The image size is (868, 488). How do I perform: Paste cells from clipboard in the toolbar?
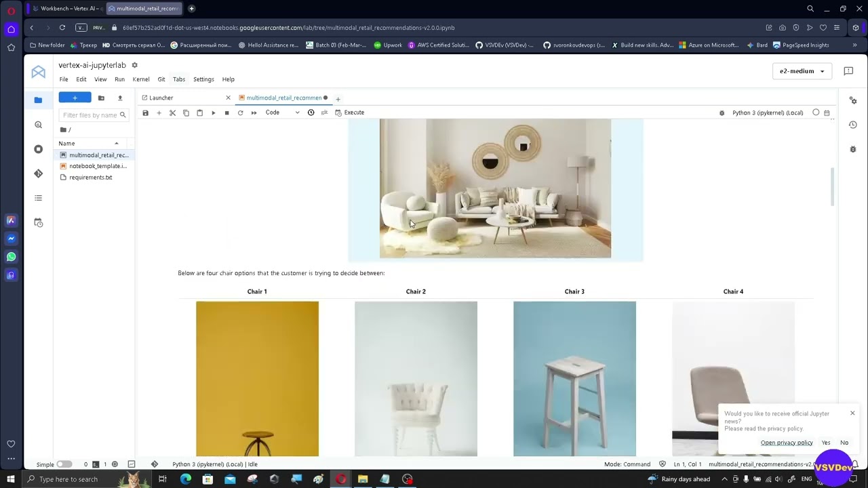tap(199, 113)
